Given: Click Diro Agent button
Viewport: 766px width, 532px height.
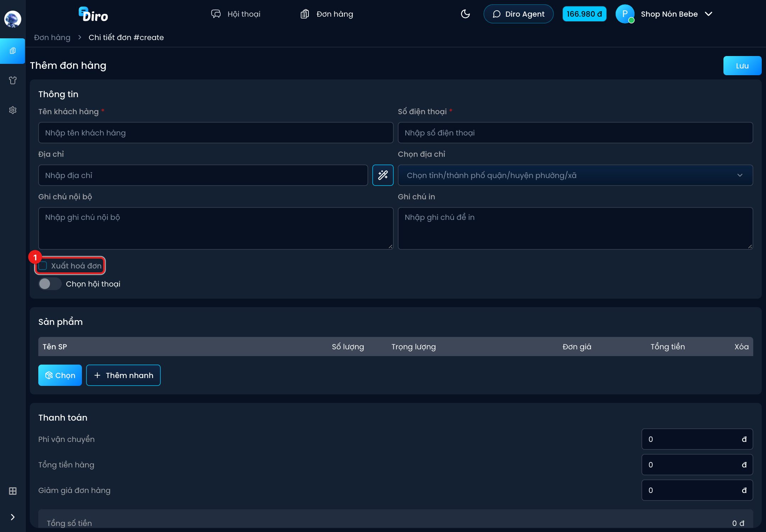Looking at the screenshot, I should pyautogui.click(x=518, y=14).
